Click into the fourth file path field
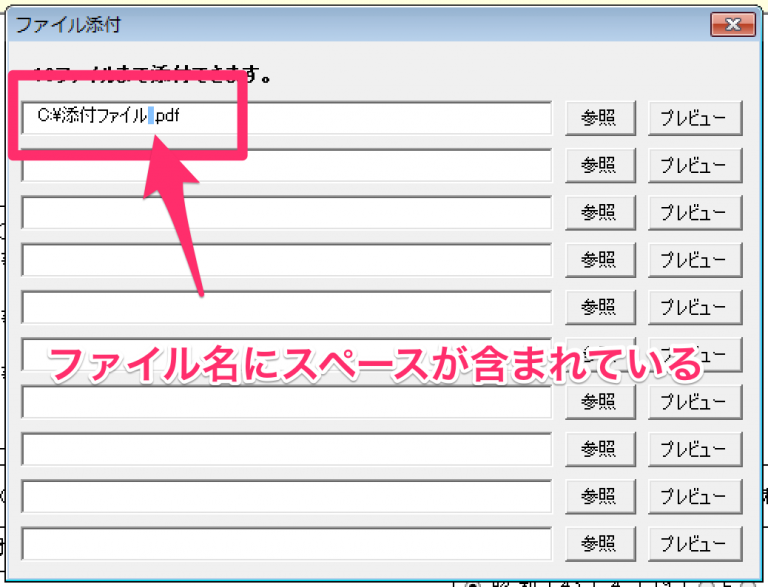This screenshot has height=587, width=768. click(287, 260)
